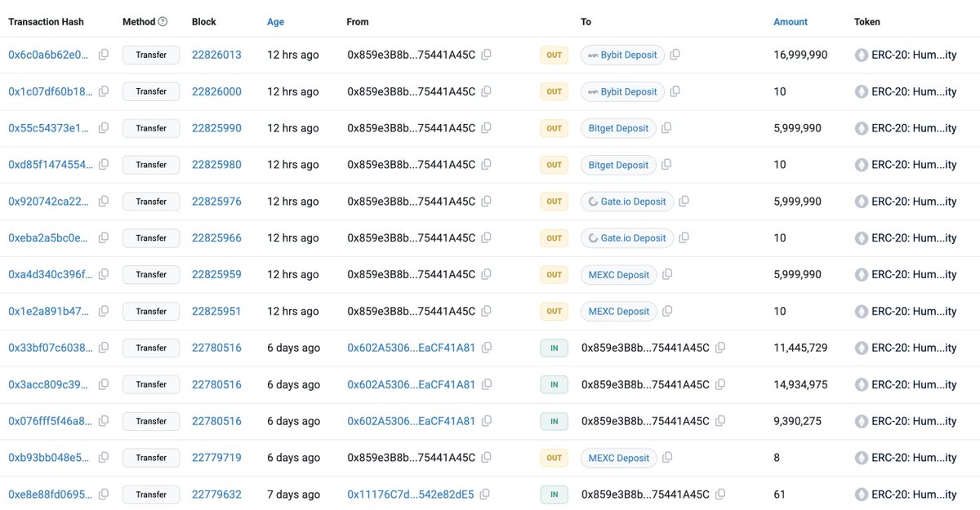The width and height of the screenshot is (980, 510).
Task: Open MEXC Deposit address in 5,999,990 row
Action: [619, 275]
